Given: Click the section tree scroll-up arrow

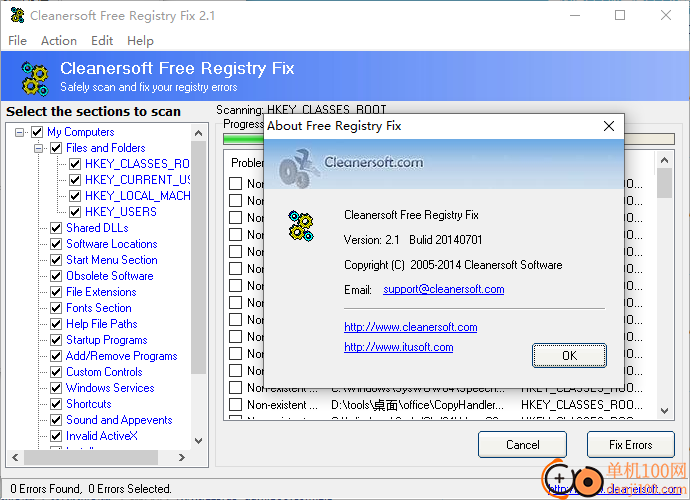Looking at the screenshot, I should pos(198,133).
